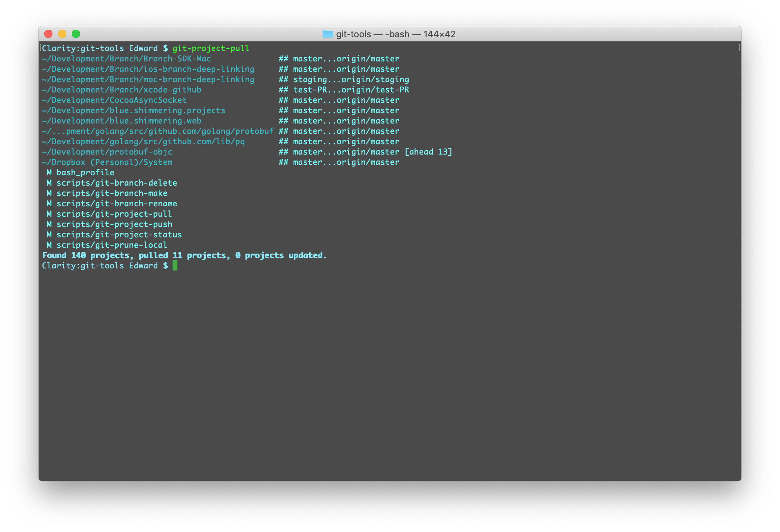This screenshot has width=780, height=532.
Task: Click the green fullscreen window button
Action: coord(76,34)
